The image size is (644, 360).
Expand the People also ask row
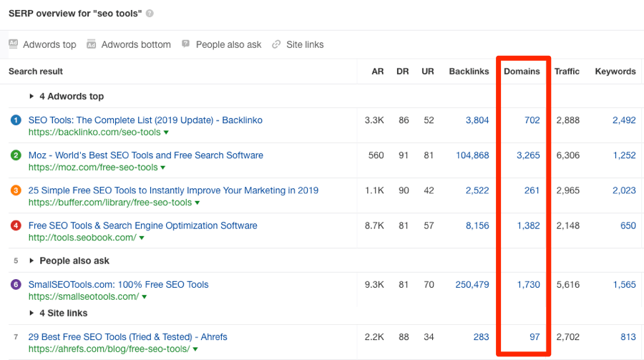[32, 261]
